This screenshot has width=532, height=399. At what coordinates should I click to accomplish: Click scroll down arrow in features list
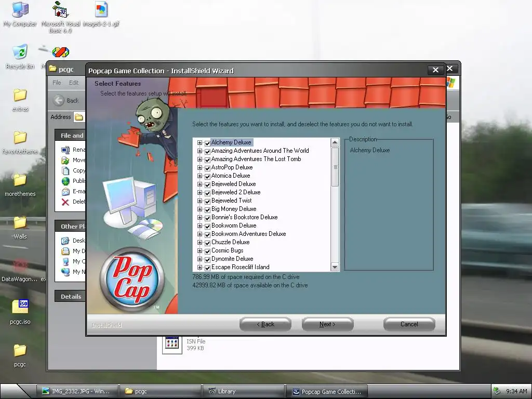(335, 267)
